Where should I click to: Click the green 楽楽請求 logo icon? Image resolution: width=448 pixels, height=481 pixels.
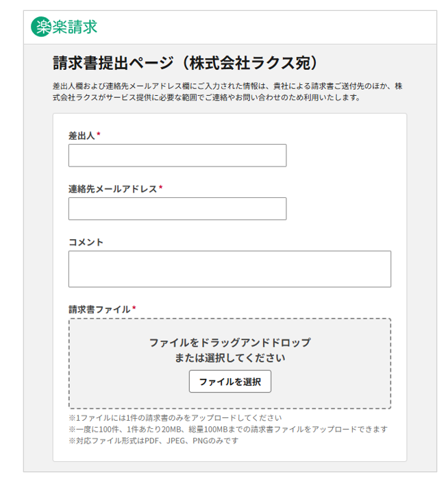tap(40, 27)
